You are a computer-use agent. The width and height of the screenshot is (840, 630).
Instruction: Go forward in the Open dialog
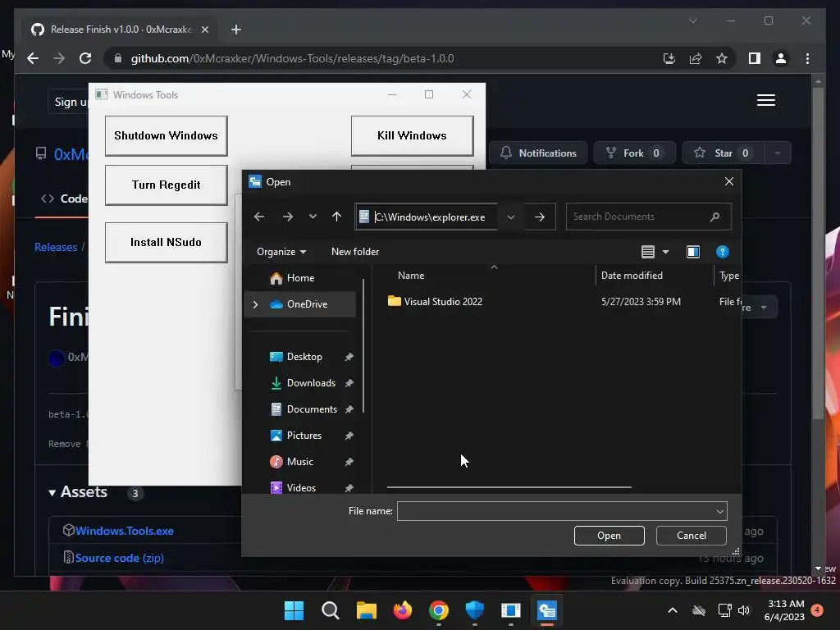pyautogui.click(x=288, y=217)
